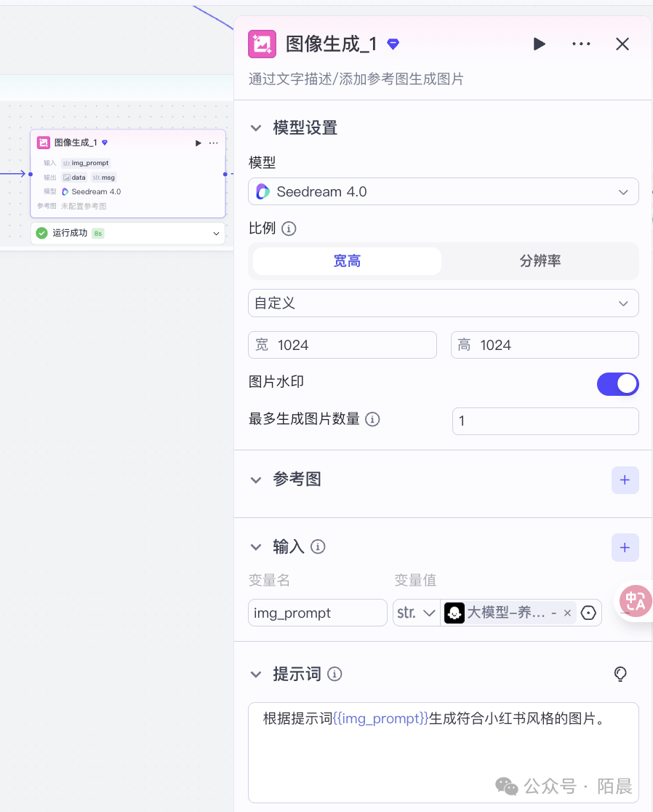The image size is (653, 812).
Task: Click into the prompt text area
Action: coord(444,752)
